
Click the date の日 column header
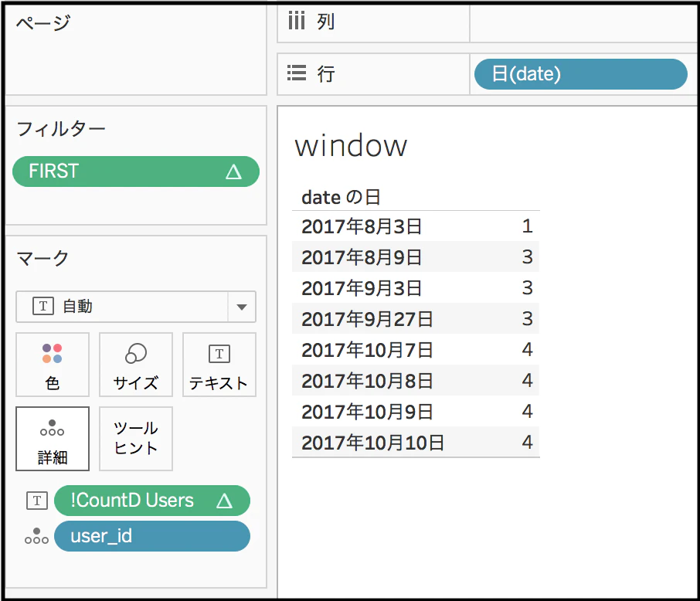[341, 197]
